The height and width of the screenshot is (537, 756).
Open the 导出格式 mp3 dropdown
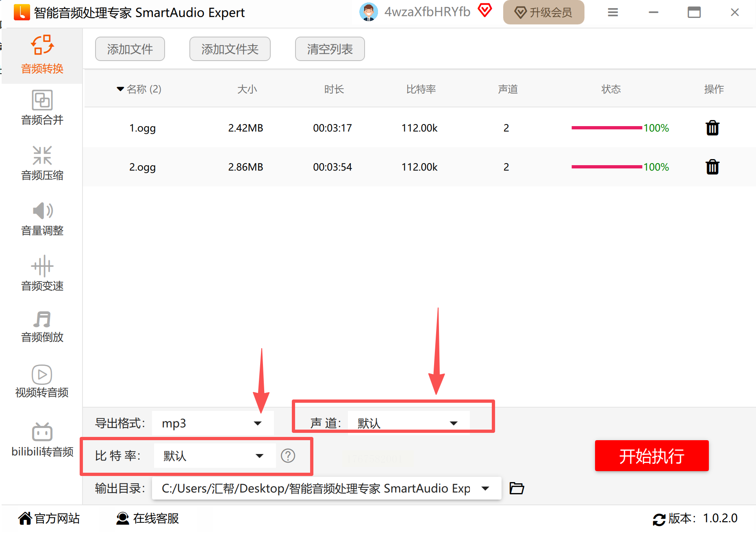[x=213, y=423]
